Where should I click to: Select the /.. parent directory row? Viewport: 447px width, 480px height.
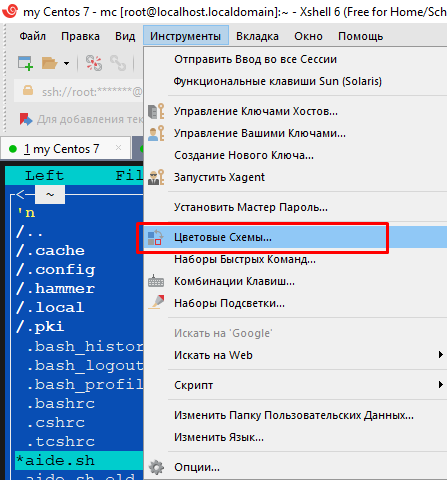tap(79, 232)
